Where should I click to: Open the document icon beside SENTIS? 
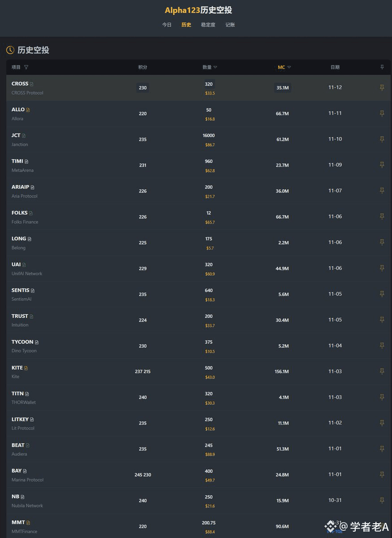point(33,291)
